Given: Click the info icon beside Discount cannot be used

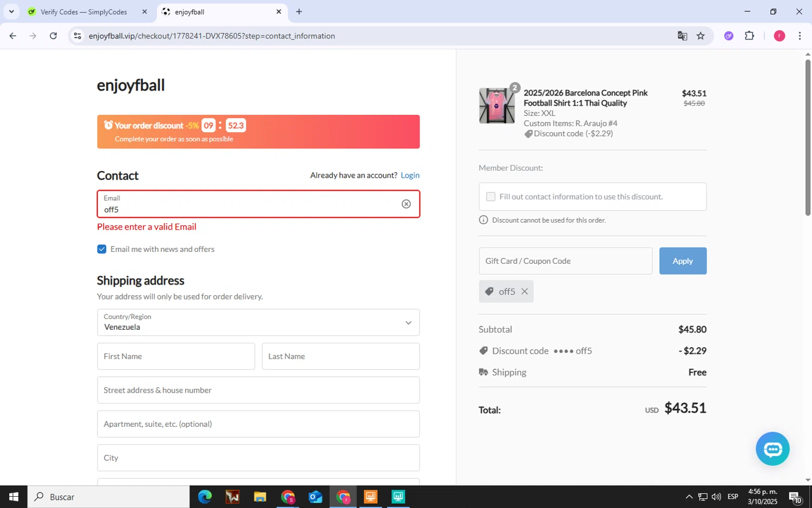Looking at the screenshot, I should [x=483, y=220].
